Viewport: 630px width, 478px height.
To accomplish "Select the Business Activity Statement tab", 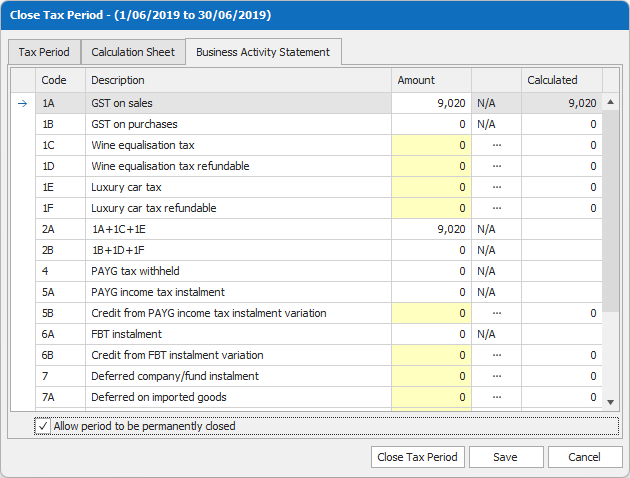I will (x=263, y=52).
